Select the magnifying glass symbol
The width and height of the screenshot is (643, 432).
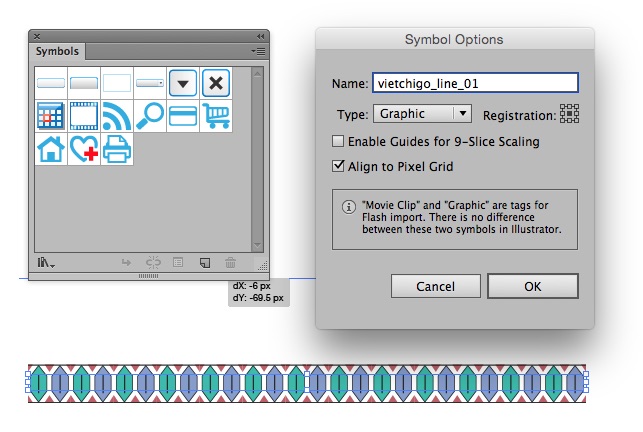(x=150, y=116)
